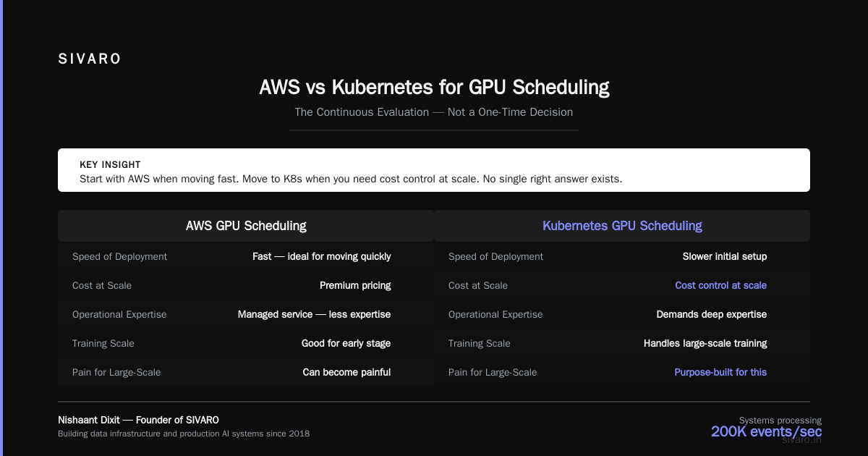This screenshot has width=868, height=456.
Task: Click the KEY INSIGHT label
Action: click(110, 164)
